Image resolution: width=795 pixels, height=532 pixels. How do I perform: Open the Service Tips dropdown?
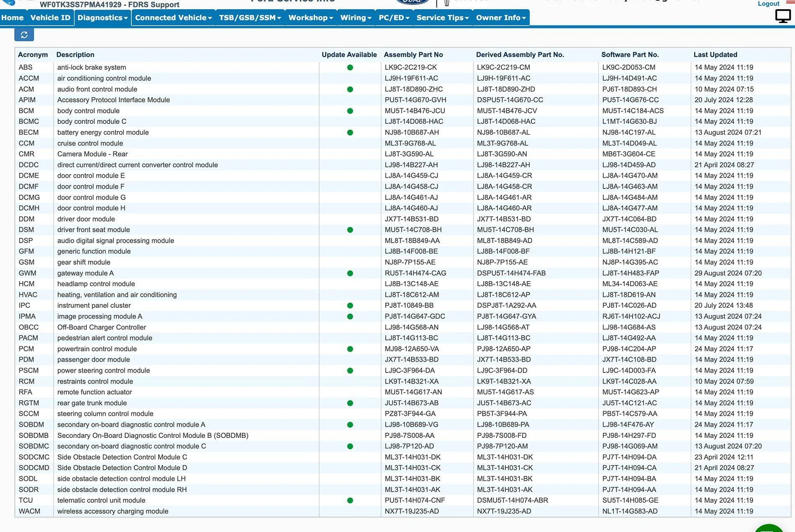443,18
